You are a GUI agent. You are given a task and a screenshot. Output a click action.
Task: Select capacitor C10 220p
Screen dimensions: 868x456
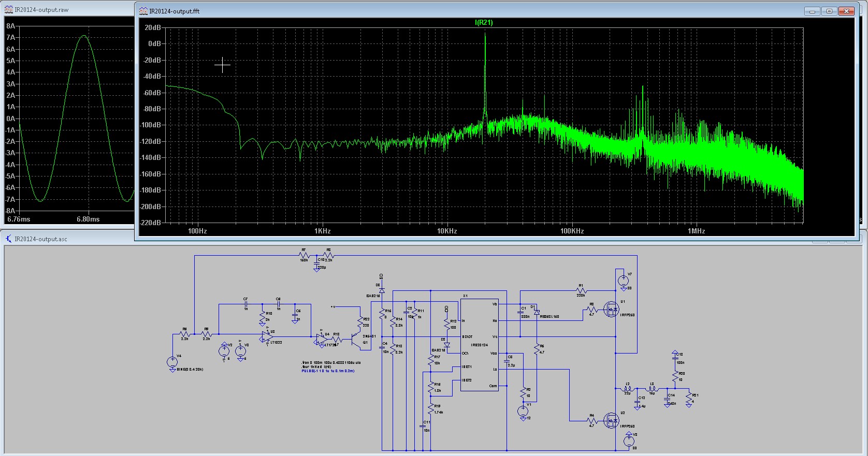[316, 263]
